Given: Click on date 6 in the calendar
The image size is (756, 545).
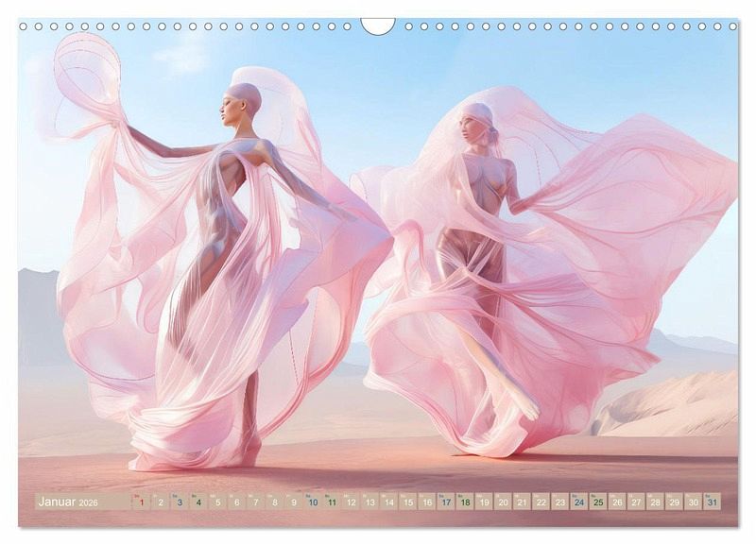Looking at the screenshot, I should pyautogui.click(x=236, y=502).
